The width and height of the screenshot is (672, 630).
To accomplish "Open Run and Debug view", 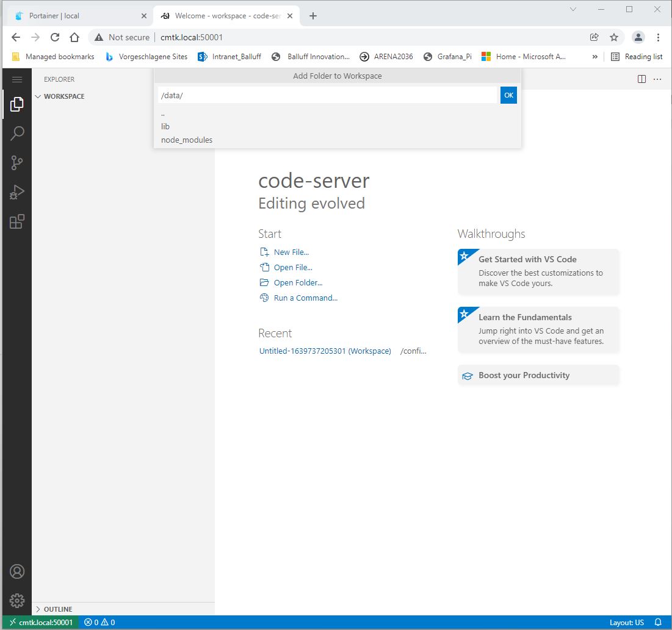I will (x=17, y=192).
